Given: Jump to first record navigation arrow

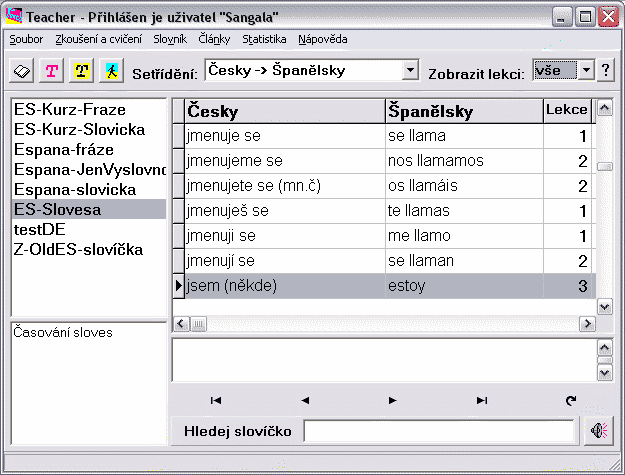Looking at the screenshot, I should click(216, 400).
